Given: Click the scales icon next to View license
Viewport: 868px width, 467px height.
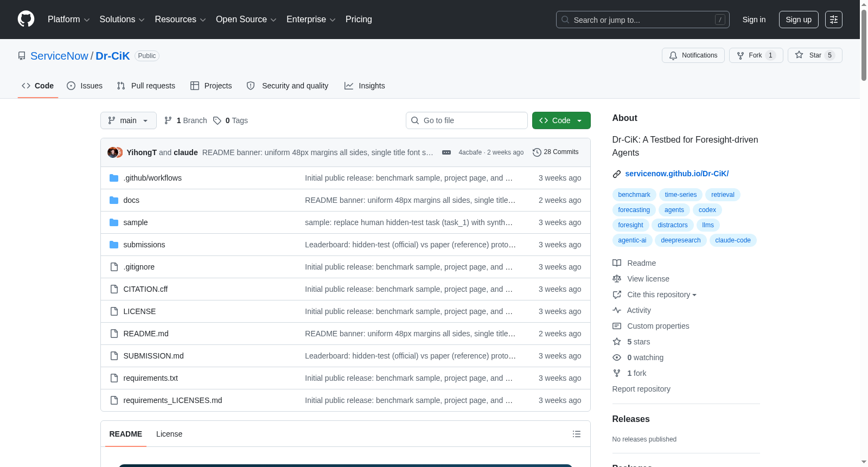Looking at the screenshot, I should [x=617, y=279].
